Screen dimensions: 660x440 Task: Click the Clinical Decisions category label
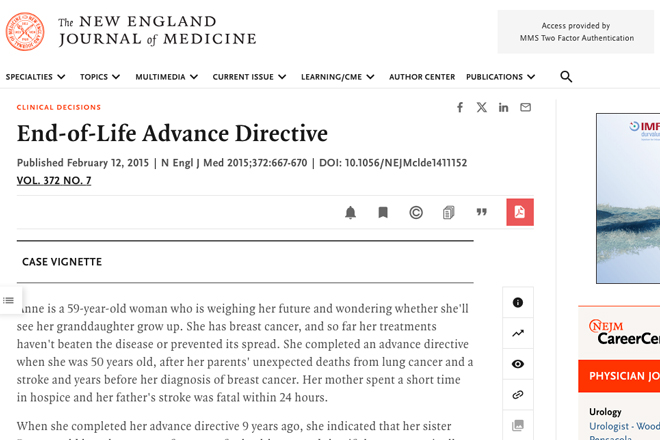pyautogui.click(x=59, y=107)
